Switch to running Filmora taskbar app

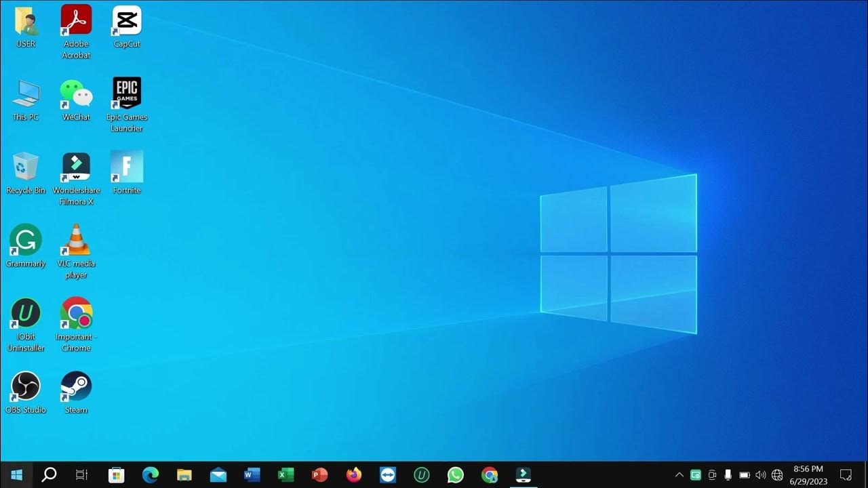click(524, 474)
